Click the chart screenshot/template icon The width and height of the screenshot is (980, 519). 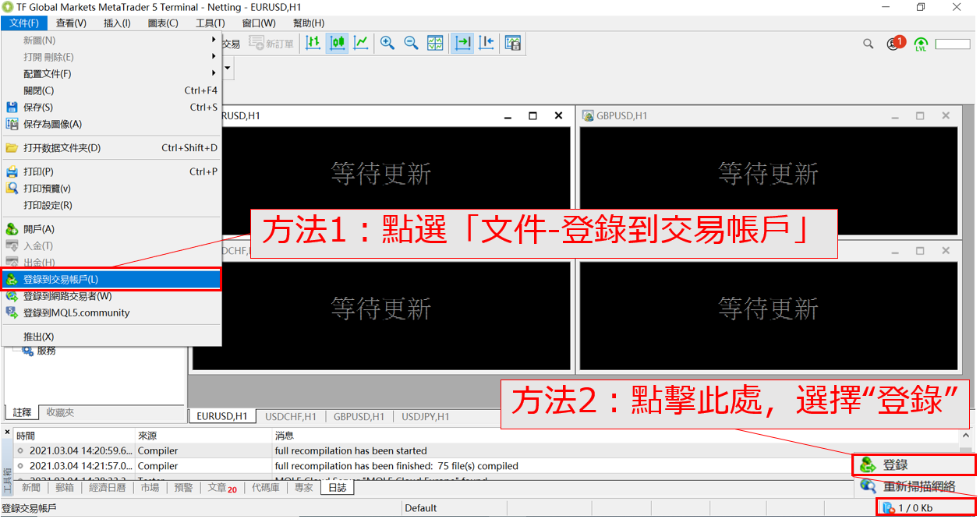point(512,44)
